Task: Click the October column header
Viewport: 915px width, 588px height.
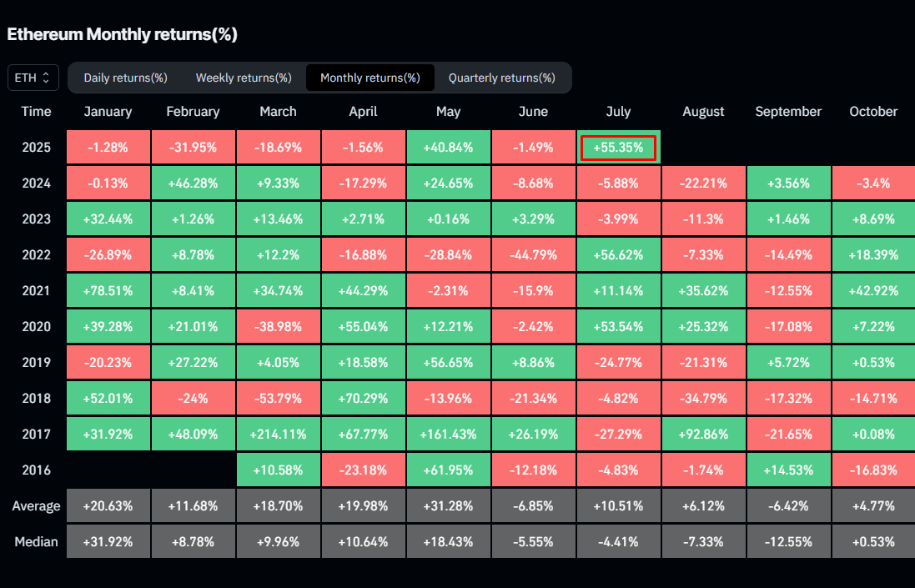Action: coord(873,112)
